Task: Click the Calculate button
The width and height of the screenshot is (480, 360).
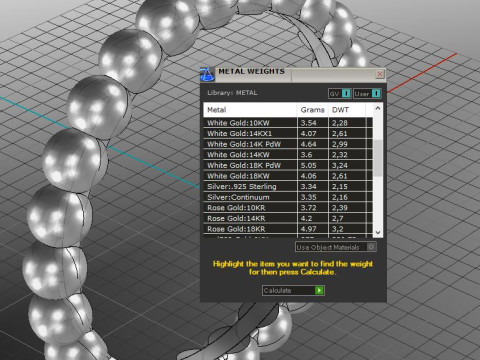Action: (293, 290)
